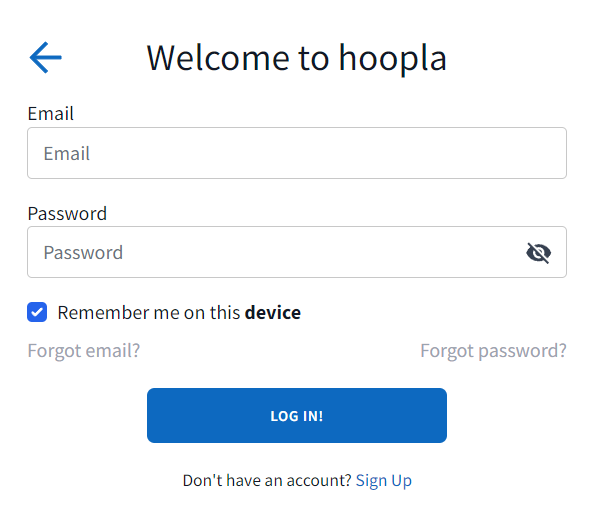Click the bold word device
Screen dimensions: 595x519
tap(273, 313)
